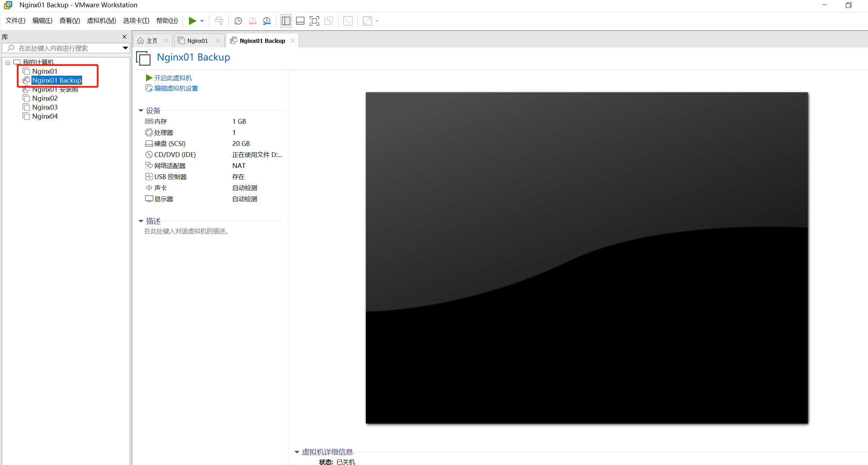This screenshot has height=465, width=868.
Task: Collapse the 我的计算机 tree node
Action: click(x=8, y=63)
